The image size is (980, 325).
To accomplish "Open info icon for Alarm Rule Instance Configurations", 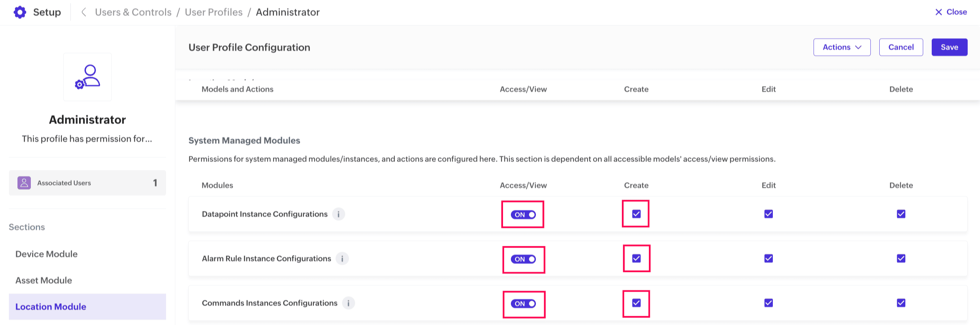I will [342, 259].
